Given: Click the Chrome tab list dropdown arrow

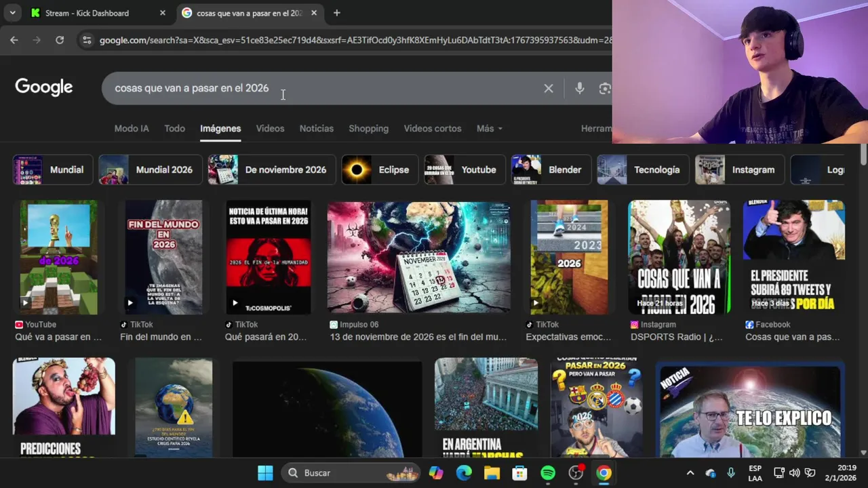Looking at the screenshot, I should [x=12, y=13].
